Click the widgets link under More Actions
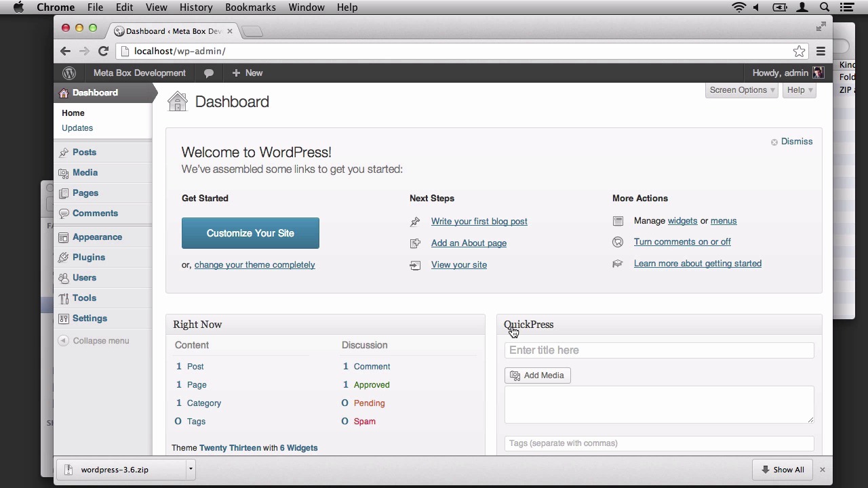Screen dimensions: 868x488 pos(682,221)
